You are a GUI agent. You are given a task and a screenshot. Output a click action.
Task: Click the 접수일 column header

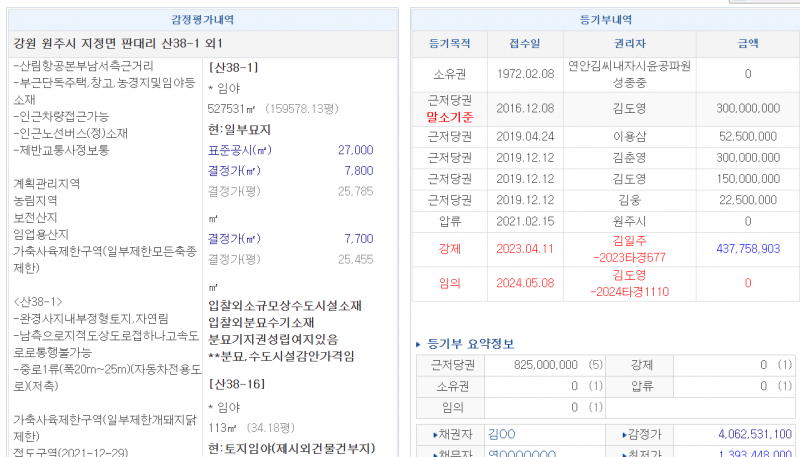[523, 44]
